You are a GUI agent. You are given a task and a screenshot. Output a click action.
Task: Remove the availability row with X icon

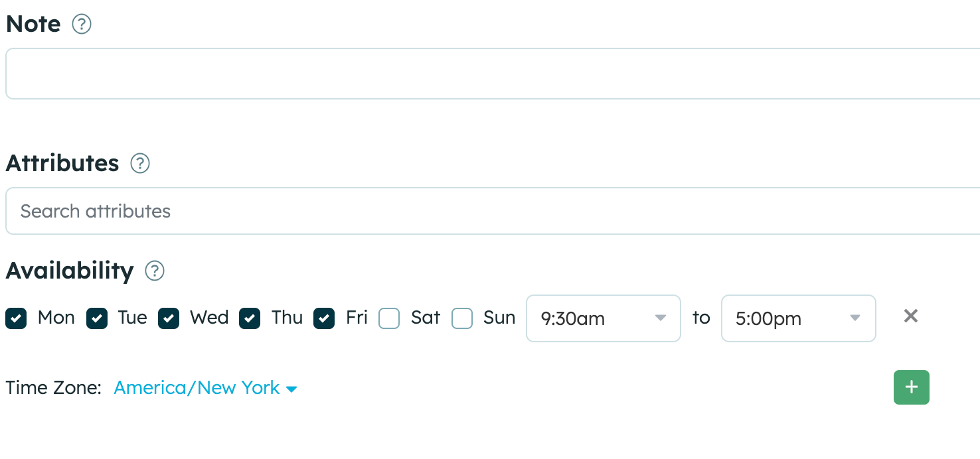(x=910, y=316)
